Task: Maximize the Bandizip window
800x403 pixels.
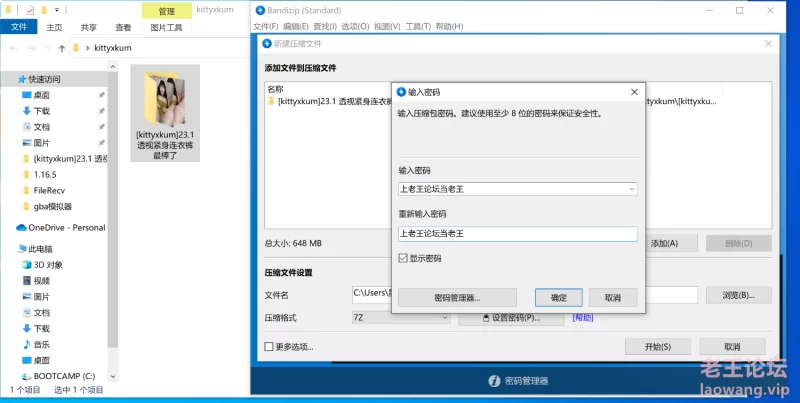Action: (x=739, y=10)
